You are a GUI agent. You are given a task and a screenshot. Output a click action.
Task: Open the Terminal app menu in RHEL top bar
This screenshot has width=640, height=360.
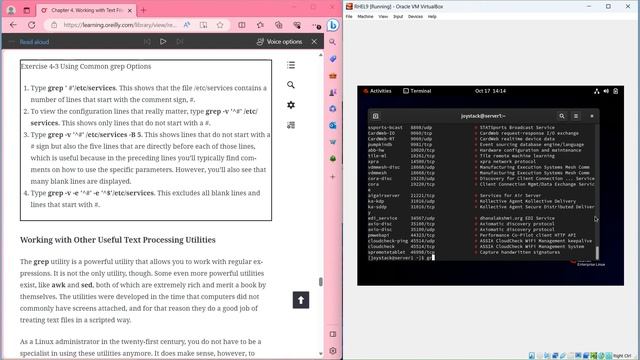(417, 91)
